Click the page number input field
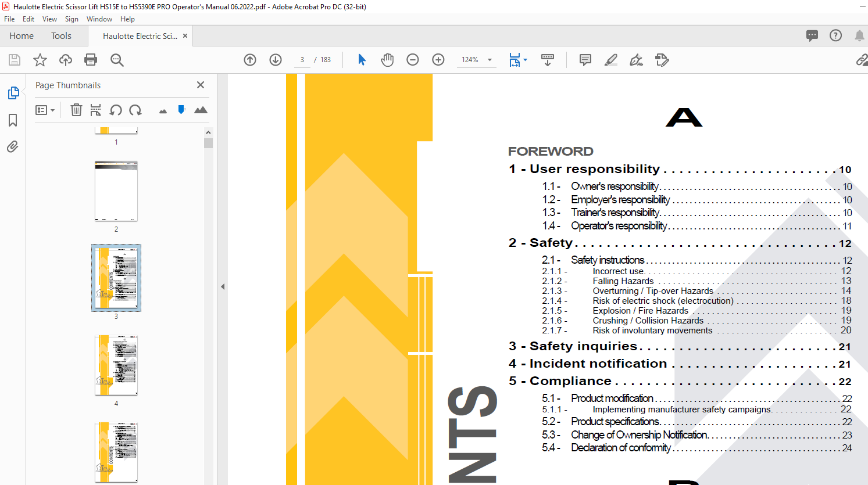 [x=302, y=60]
